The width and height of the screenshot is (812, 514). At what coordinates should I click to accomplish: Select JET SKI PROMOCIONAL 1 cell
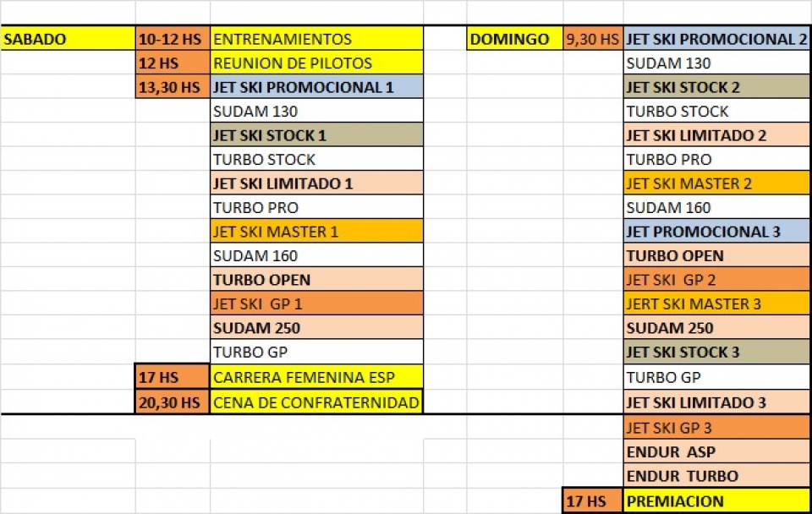[317, 87]
